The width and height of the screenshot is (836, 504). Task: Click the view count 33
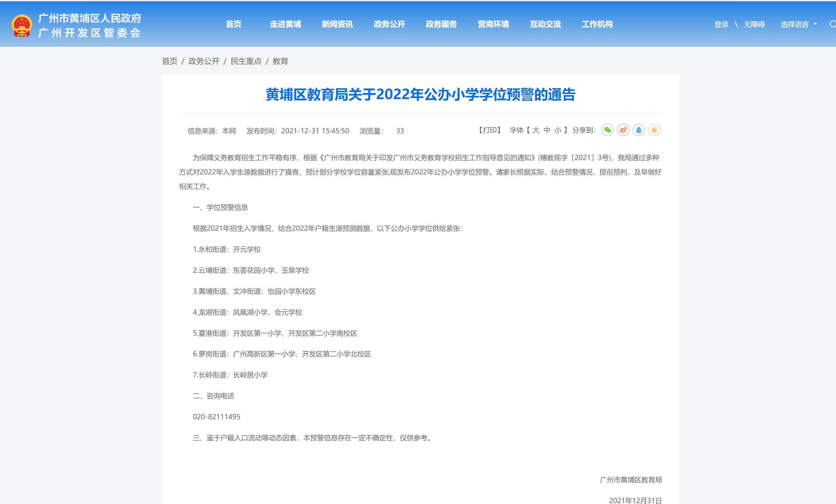pos(400,131)
